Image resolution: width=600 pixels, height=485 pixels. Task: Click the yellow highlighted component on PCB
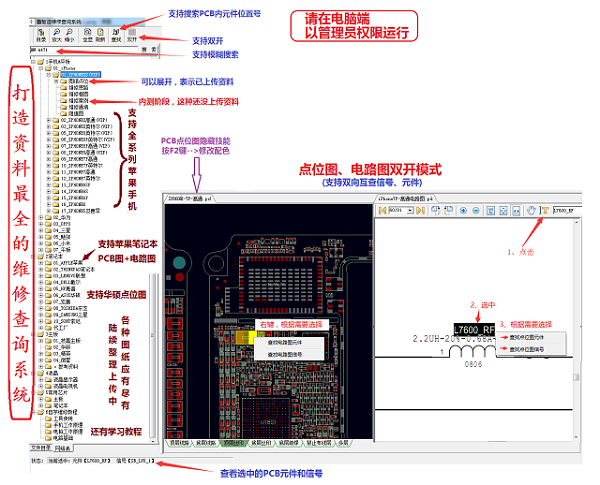[x=244, y=338]
